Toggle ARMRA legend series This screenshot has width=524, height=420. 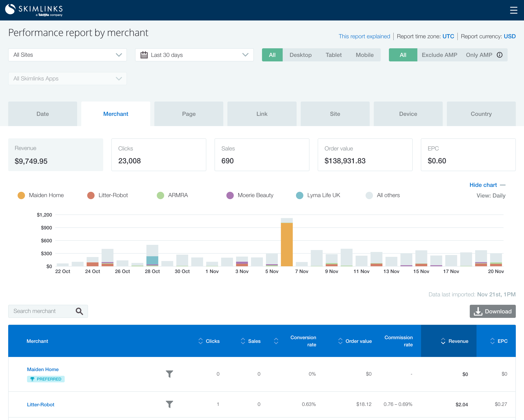pyautogui.click(x=172, y=195)
